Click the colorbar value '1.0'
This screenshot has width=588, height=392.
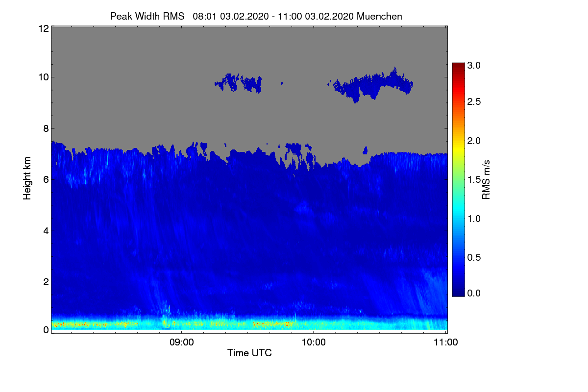click(x=473, y=218)
